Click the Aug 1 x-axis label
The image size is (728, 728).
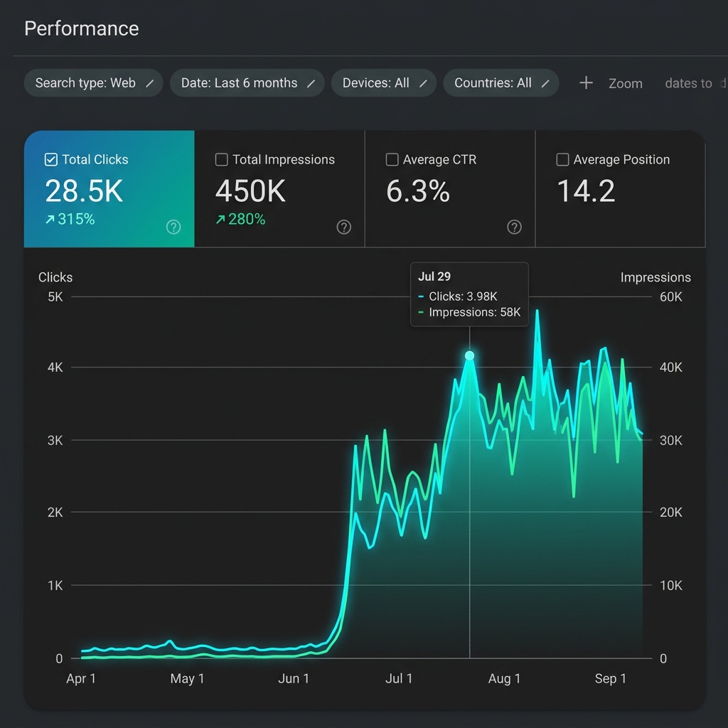coord(504,678)
